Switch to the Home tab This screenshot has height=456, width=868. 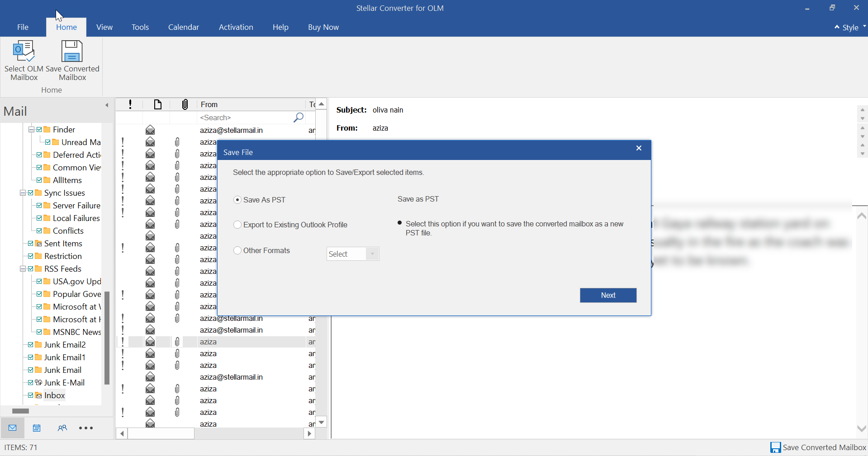66,27
